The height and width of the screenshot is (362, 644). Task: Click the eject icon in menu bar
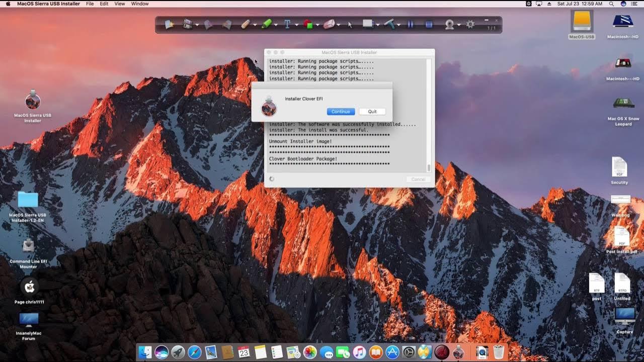[x=549, y=4]
